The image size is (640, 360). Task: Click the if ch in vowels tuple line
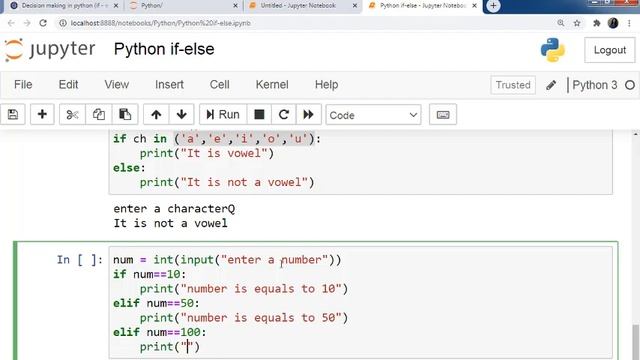point(217,139)
